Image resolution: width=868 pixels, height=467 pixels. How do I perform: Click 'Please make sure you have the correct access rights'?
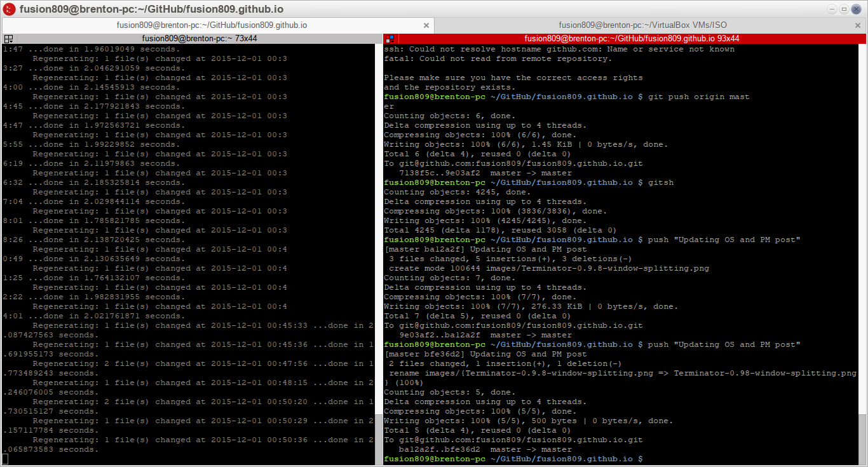(513, 78)
